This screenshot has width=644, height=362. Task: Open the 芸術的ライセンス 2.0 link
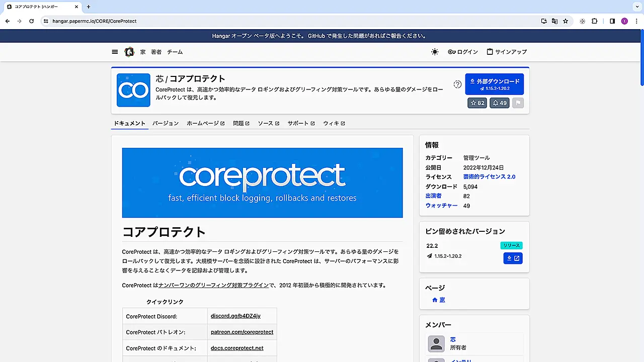tap(489, 177)
